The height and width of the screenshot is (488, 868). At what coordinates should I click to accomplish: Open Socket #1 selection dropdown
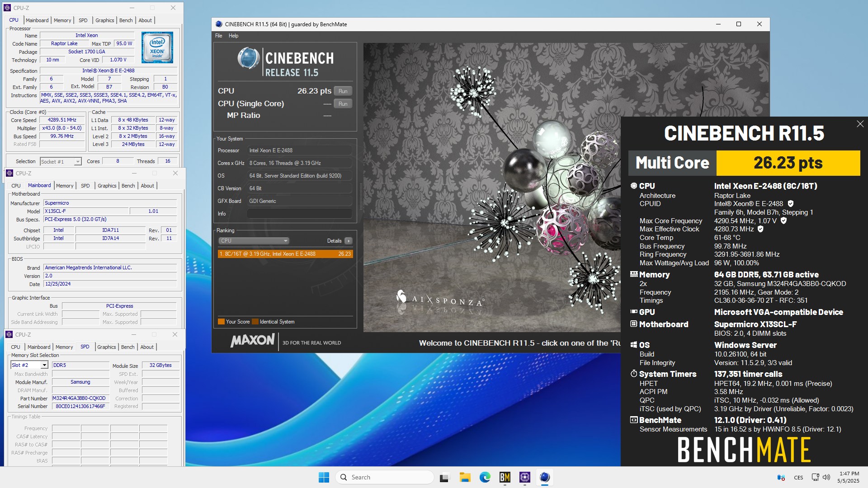click(x=60, y=161)
